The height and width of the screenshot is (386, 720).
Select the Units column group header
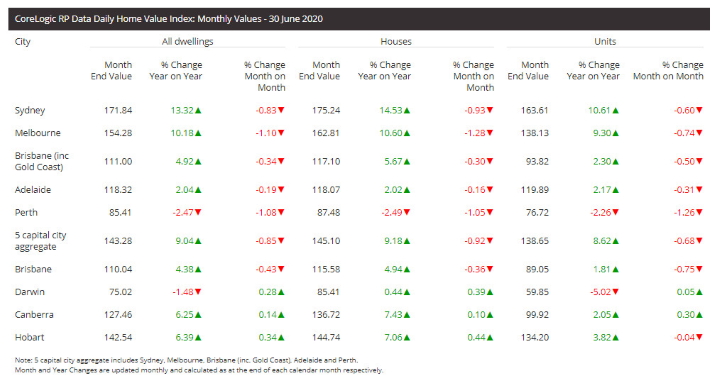605,41
